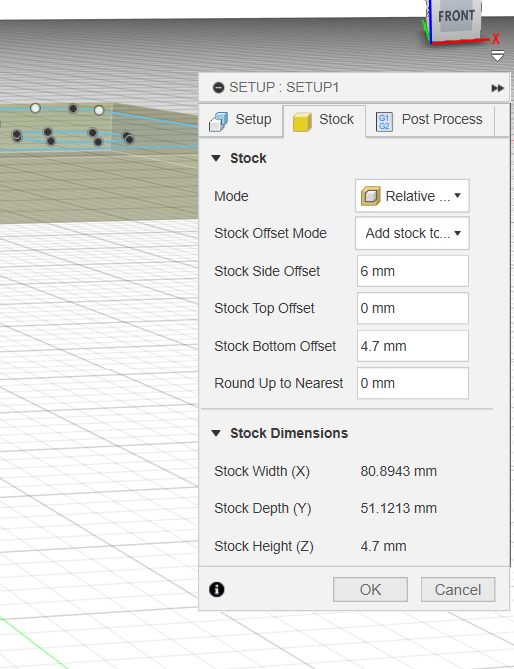Click the Round Up to Nearest field
514x669 pixels.
click(412, 383)
